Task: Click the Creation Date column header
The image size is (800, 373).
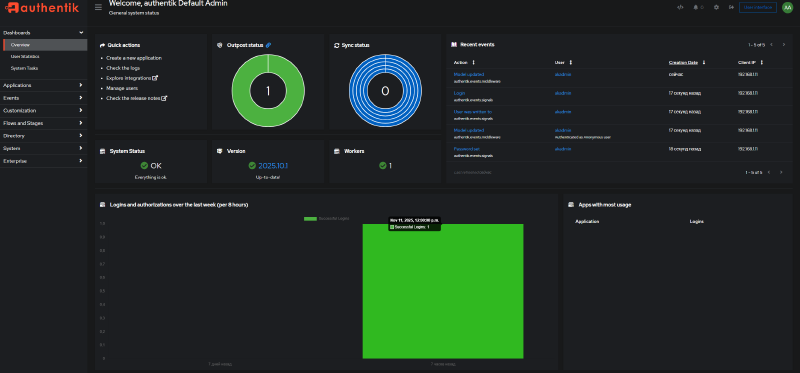Action: tap(683, 62)
